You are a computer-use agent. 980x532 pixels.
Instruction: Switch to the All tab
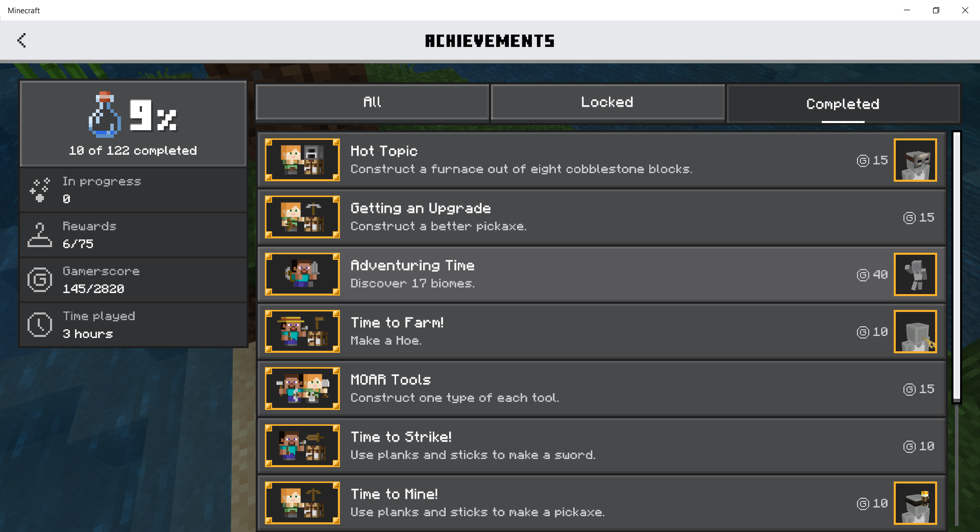tap(372, 102)
